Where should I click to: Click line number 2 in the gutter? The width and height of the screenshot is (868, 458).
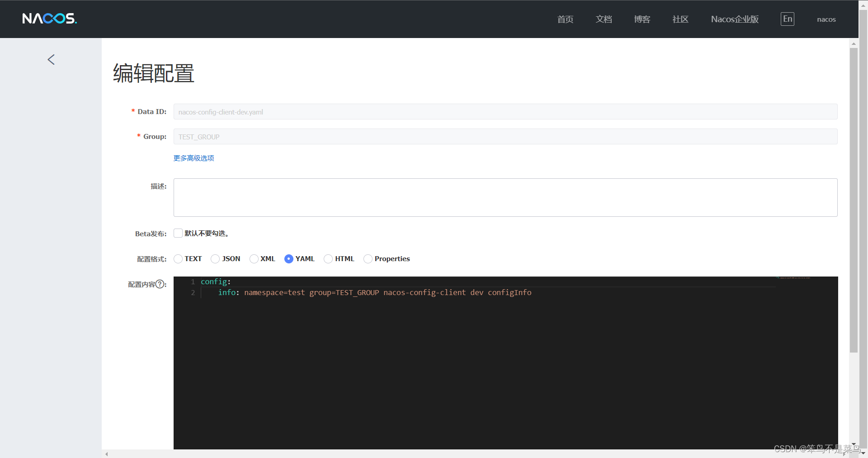[x=193, y=293]
